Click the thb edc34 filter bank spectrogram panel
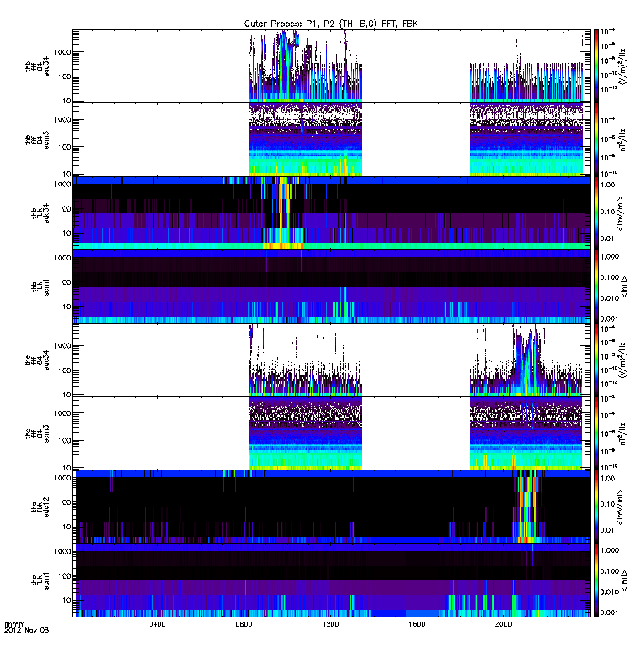Screen dimensions: 630x672 click(331, 213)
